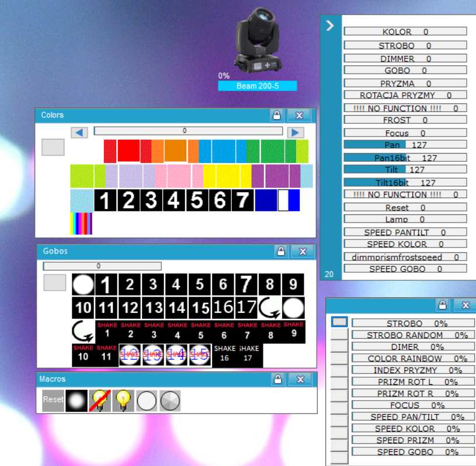The height and width of the screenshot is (466, 476).
Task: Lock the Colors panel
Action: (277, 116)
